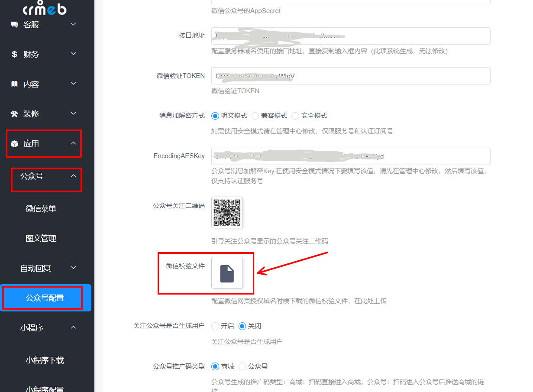
Task: Open 小程序下载 in the sidebar
Action: (x=45, y=360)
